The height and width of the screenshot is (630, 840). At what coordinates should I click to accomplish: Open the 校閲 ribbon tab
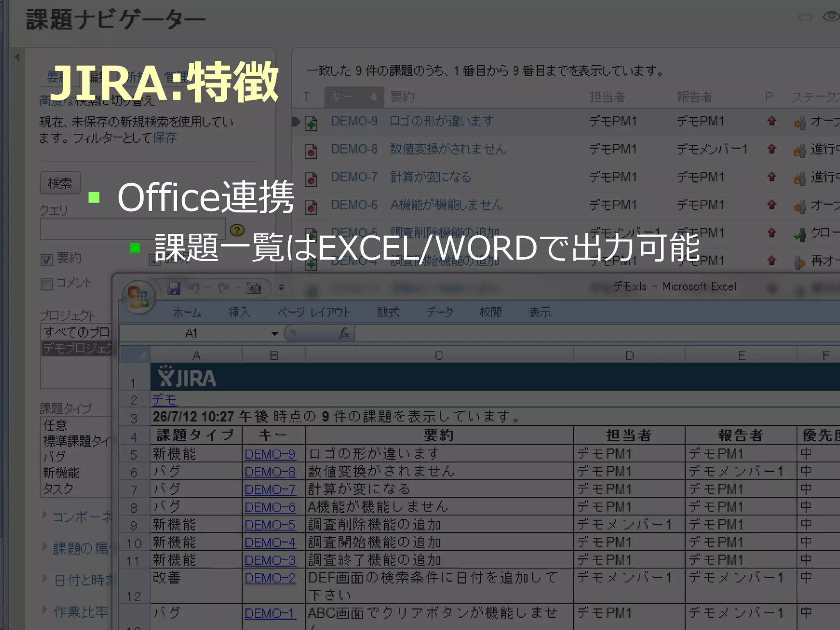[491, 313]
